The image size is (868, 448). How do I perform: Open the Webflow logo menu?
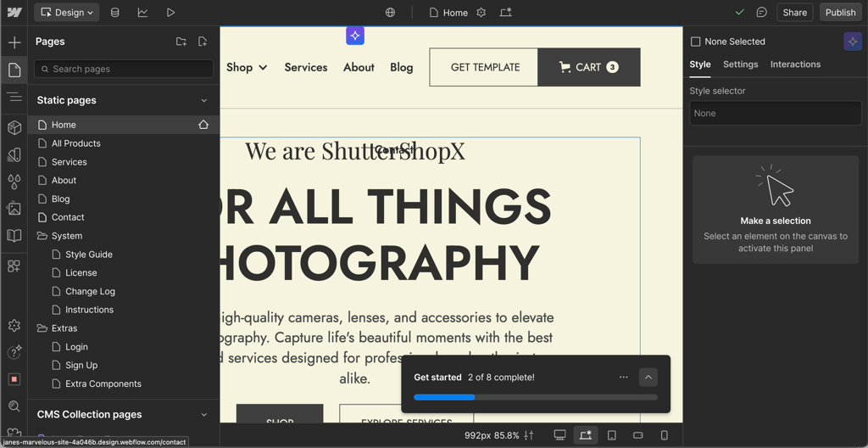tap(14, 12)
